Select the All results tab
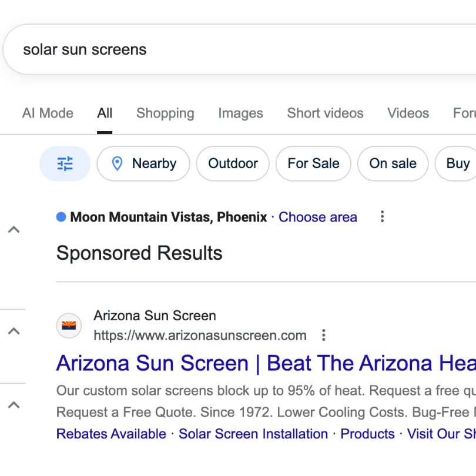476x476 pixels. coord(105,113)
